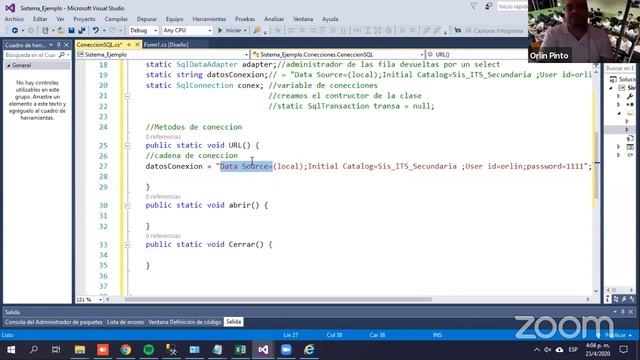Open the Iniciar button dropdown arrow
640x360 pixels.
[x=245, y=31]
